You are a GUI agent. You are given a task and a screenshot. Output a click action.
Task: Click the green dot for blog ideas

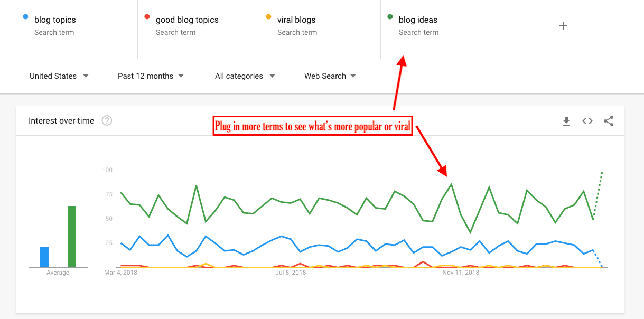390,17
